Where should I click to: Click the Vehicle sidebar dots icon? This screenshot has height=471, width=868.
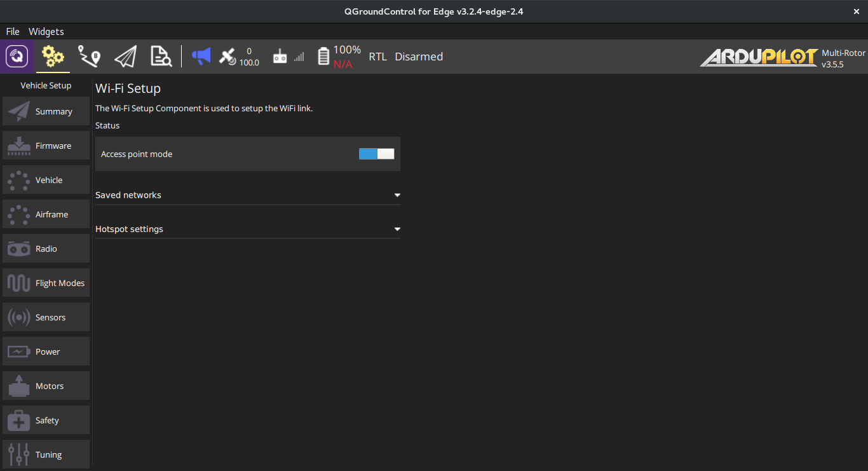[x=19, y=180]
